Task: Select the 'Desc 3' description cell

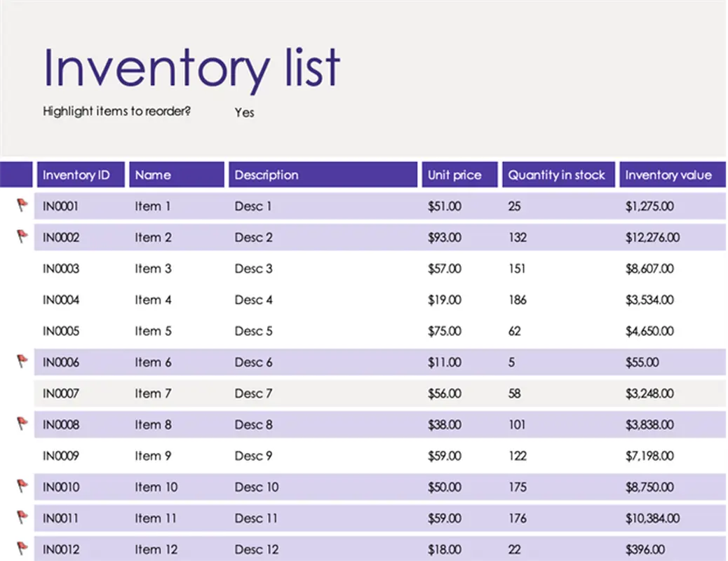Action: tap(253, 269)
